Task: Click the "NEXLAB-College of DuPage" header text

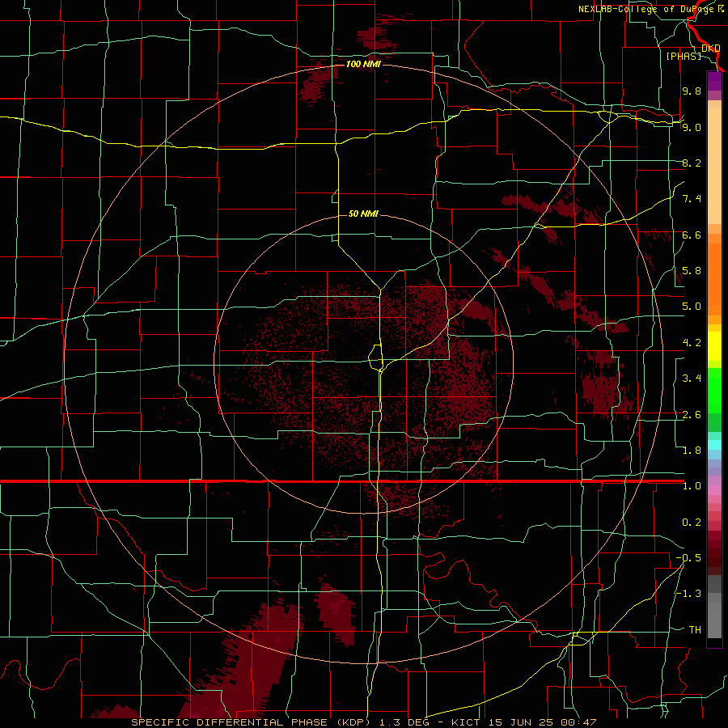Action: 647,9
